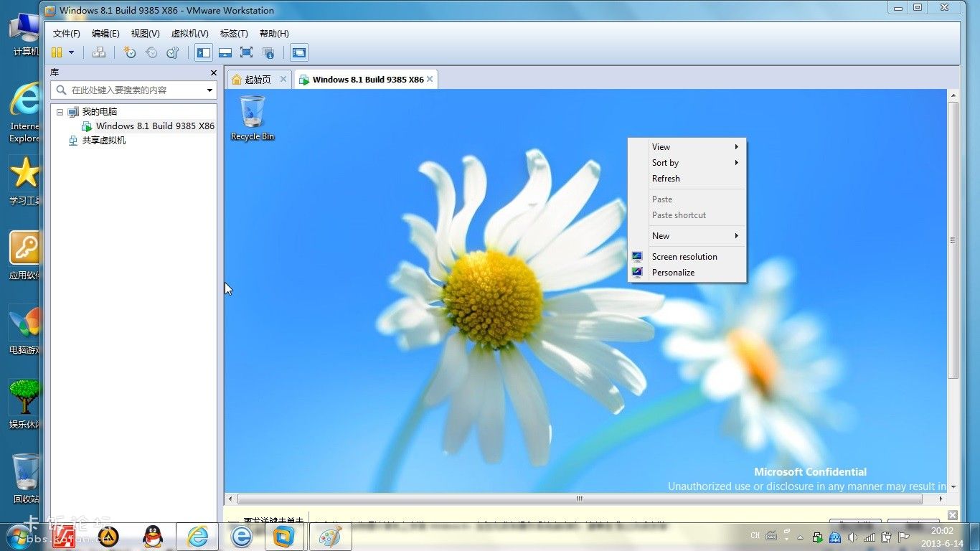Toggle the library sidebar view icon
980x551 pixels.
coord(204,52)
